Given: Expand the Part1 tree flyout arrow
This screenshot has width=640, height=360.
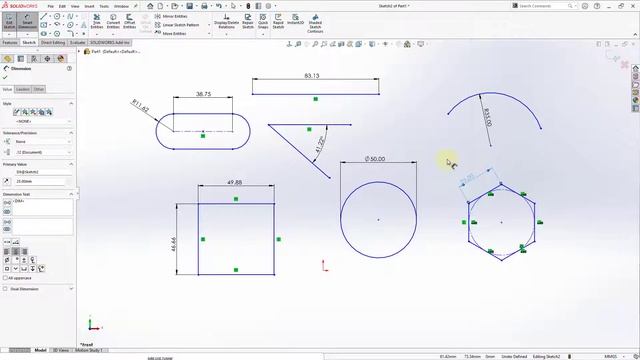Looking at the screenshot, I should coord(79,51).
